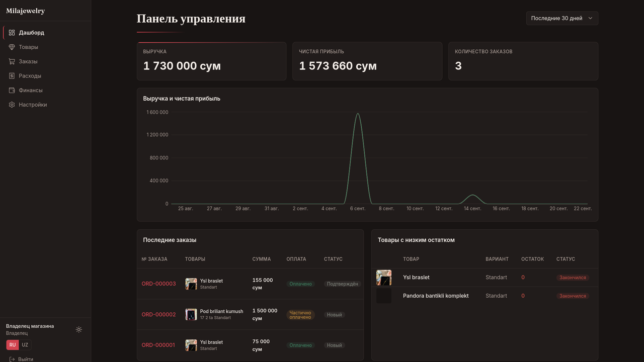Toggle light theme with the sun icon
This screenshot has width=644, height=362.
coord(79,330)
